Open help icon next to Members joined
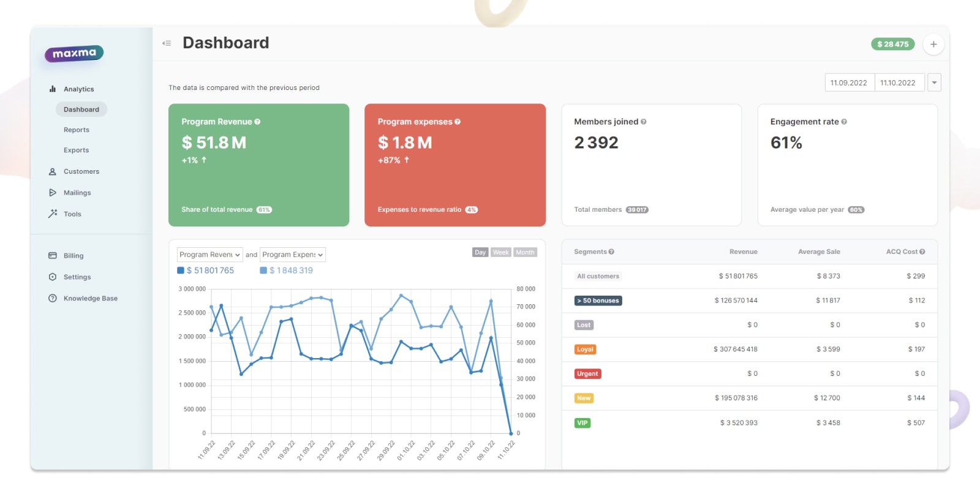The width and height of the screenshot is (980, 497). 643,122
